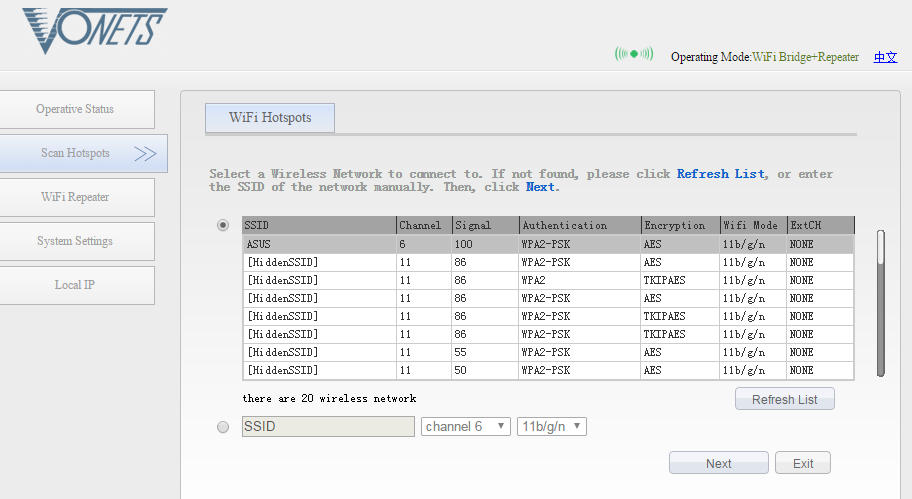Click the Next button
912x499 pixels.
718,463
